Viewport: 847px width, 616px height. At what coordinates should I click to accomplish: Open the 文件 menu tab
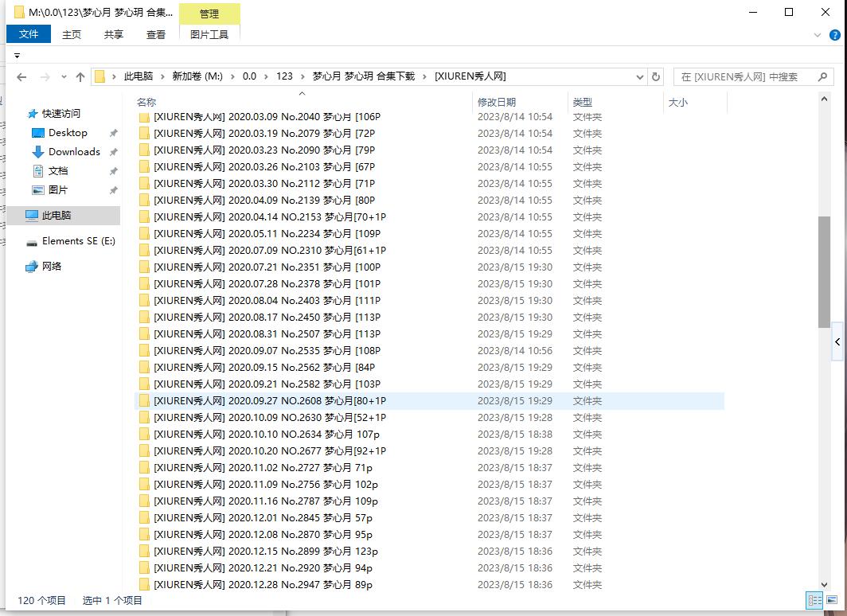tap(29, 34)
